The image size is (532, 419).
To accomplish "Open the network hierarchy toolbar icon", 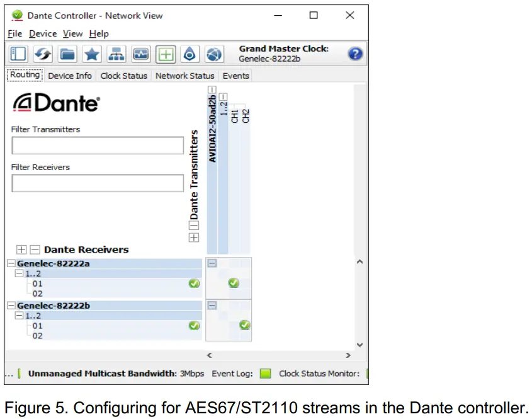I will click(116, 54).
